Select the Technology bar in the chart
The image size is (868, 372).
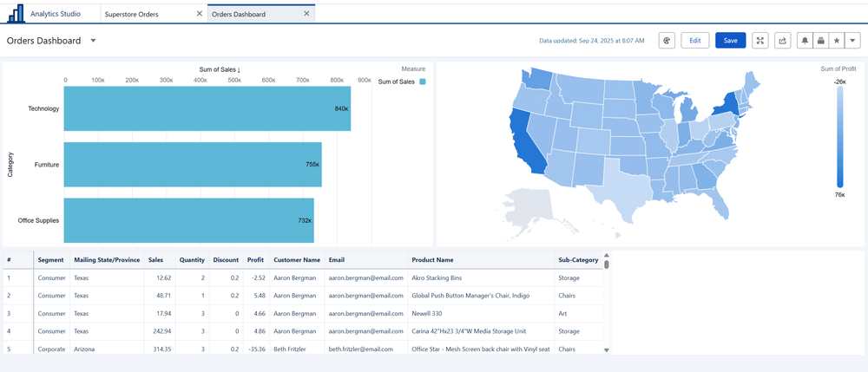pos(207,109)
